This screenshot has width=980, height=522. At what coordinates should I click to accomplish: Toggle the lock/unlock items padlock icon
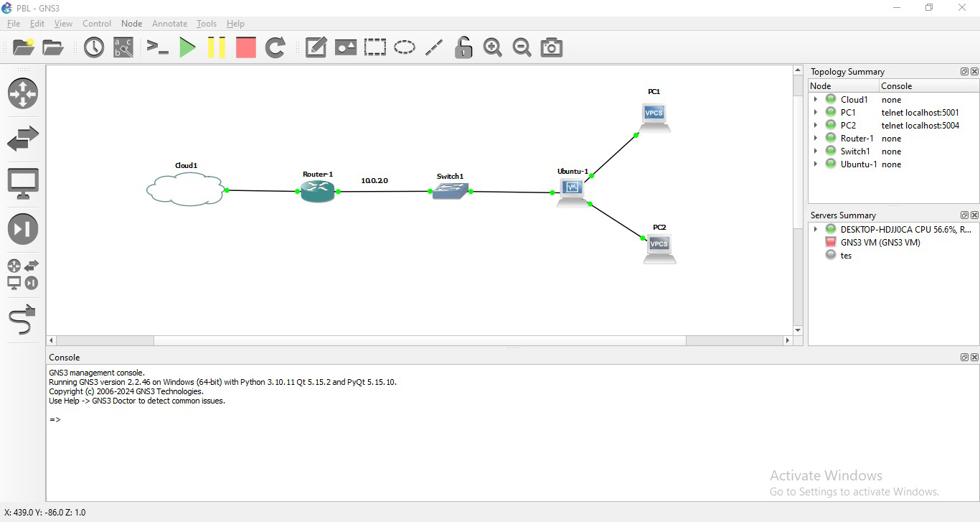coord(463,47)
